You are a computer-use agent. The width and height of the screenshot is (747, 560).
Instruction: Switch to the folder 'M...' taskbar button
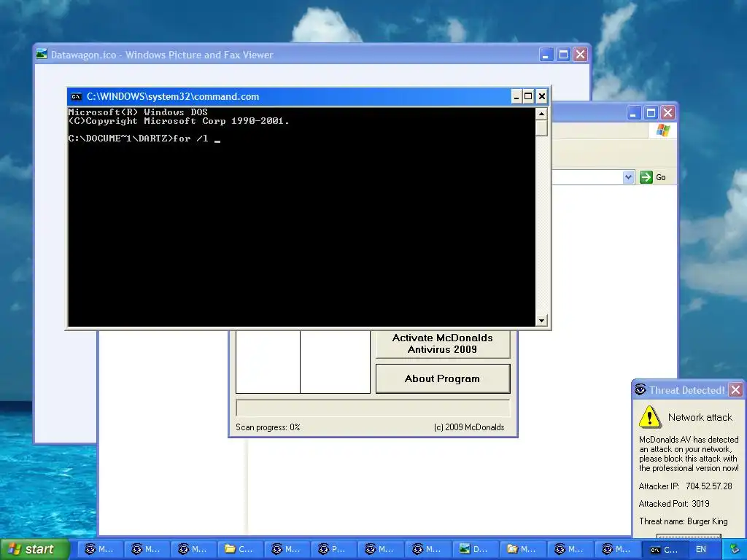[523, 550]
